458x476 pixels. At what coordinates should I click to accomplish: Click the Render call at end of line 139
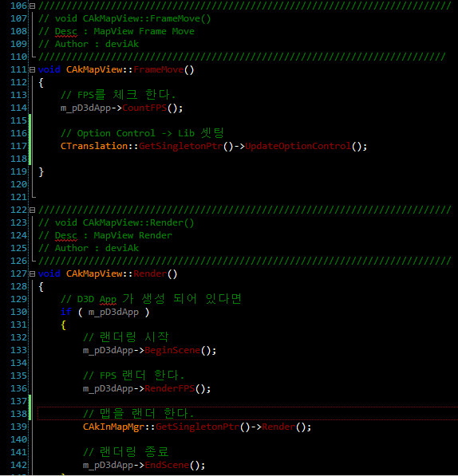278,427
